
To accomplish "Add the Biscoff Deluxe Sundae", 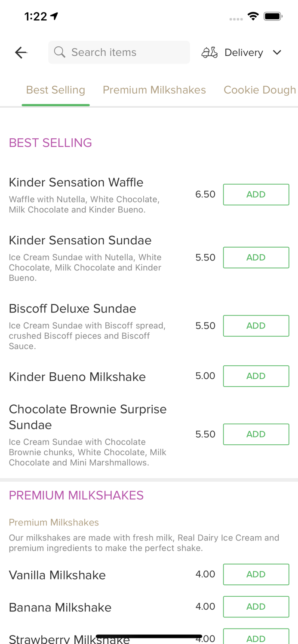I will tap(256, 325).
